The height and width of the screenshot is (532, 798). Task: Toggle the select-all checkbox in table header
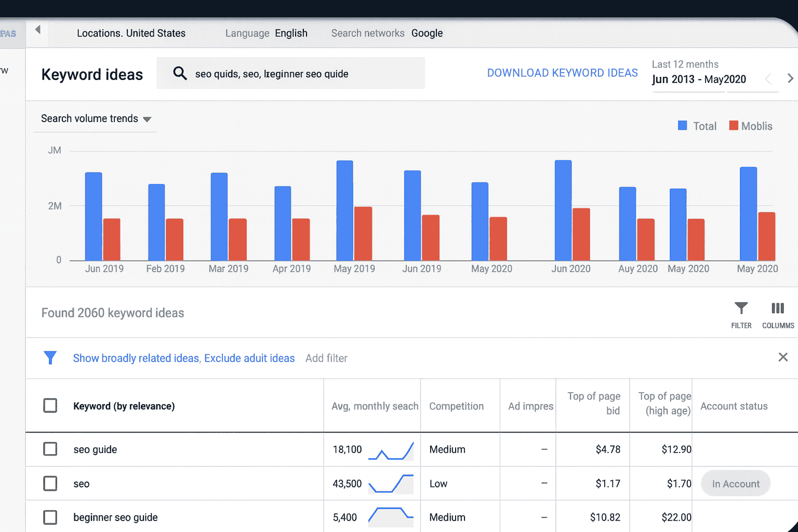(x=50, y=406)
